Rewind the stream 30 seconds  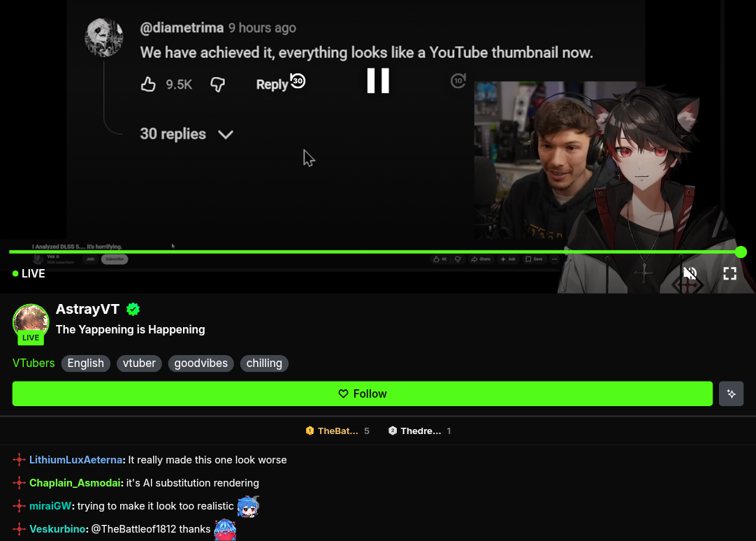click(298, 81)
